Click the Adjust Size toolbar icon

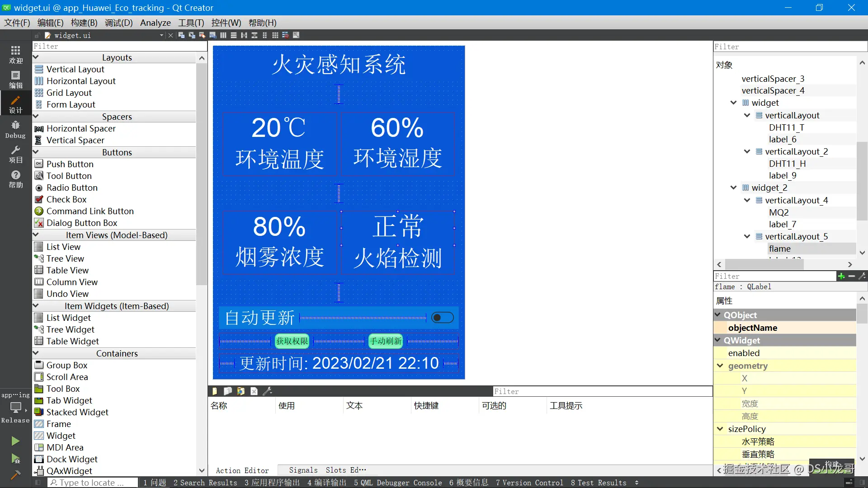coord(296,35)
